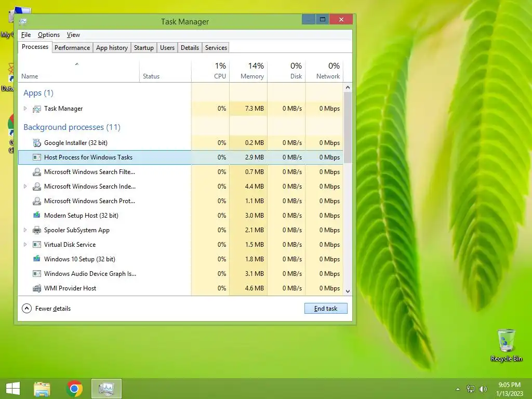The image size is (532, 399).
Task: Switch to the Users tab
Action: (x=167, y=48)
